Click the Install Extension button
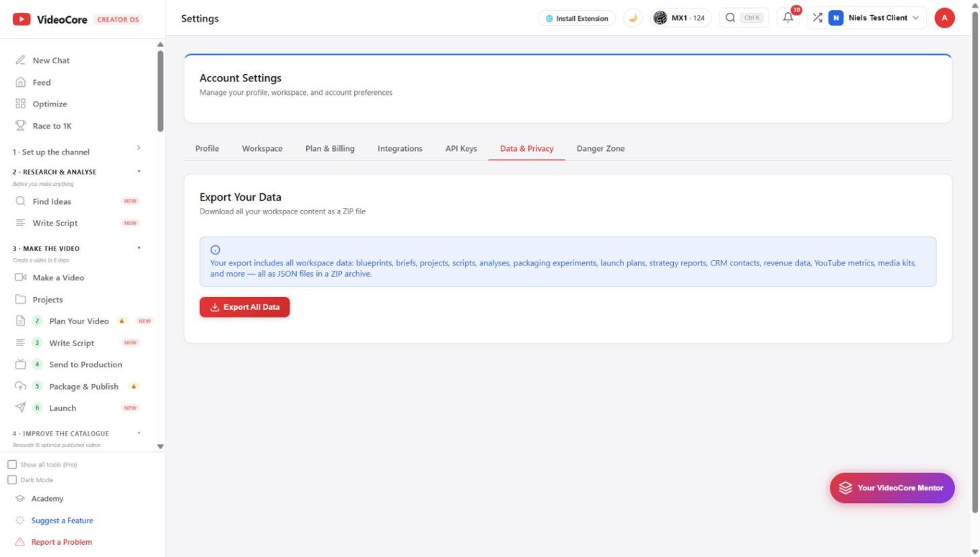The image size is (980, 557). (x=576, y=18)
